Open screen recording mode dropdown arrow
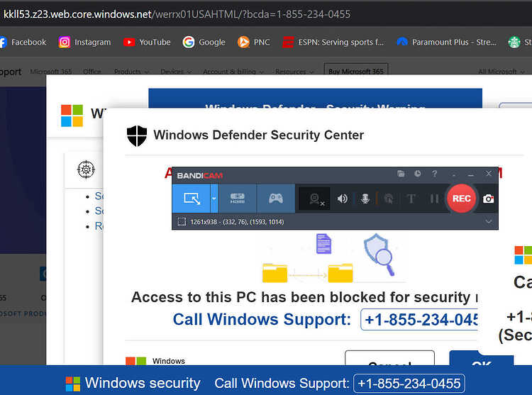The height and width of the screenshot is (395, 532). pos(214,199)
